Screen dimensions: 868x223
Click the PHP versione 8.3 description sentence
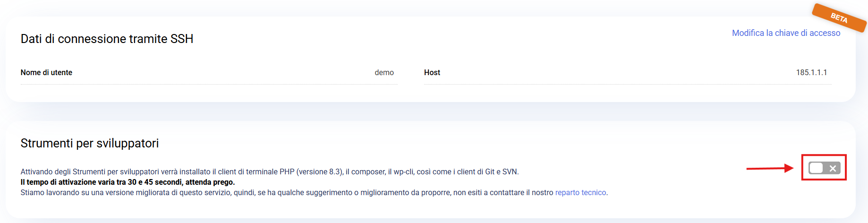tap(269, 172)
